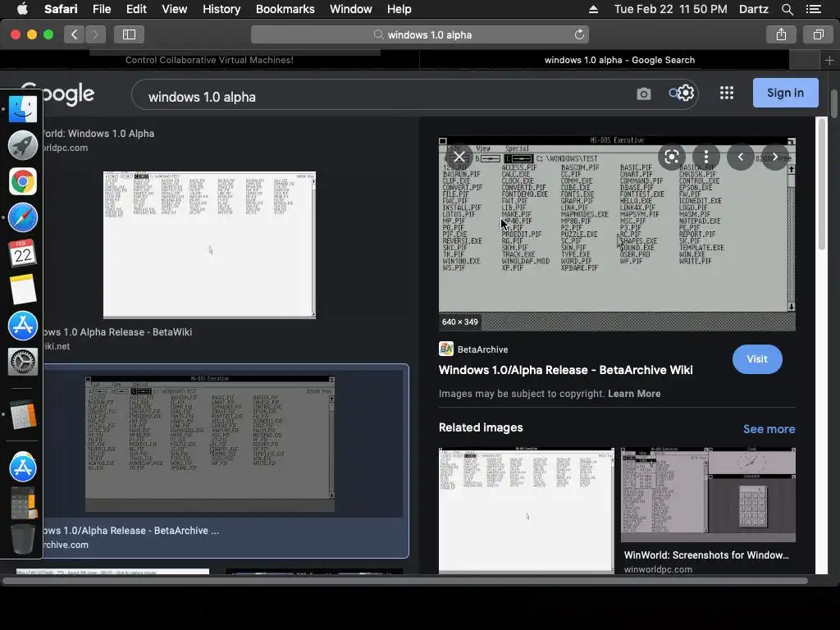Switch to Control Collaborative Virtual Machines tab
840x630 pixels.
coord(209,60)
